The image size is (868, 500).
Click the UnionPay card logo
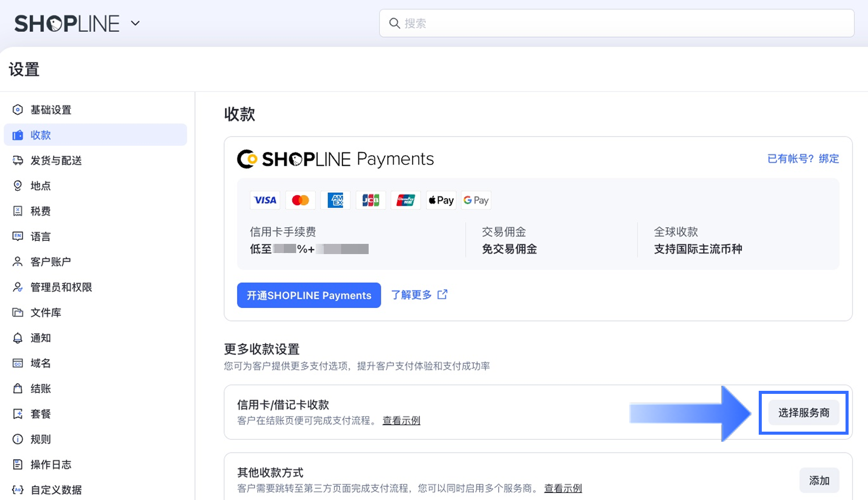pos(405,200)
